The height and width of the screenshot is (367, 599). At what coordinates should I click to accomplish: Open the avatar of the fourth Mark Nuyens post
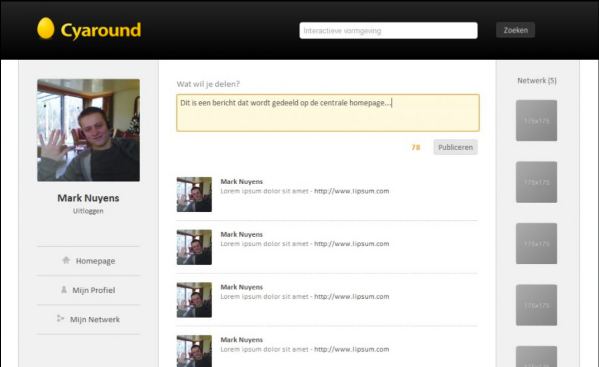point(194,351)
